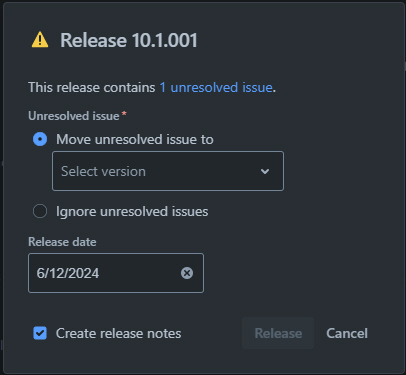Cancel the release dialog
This screenshot has height=375, width=406.
tap(347, 333)
